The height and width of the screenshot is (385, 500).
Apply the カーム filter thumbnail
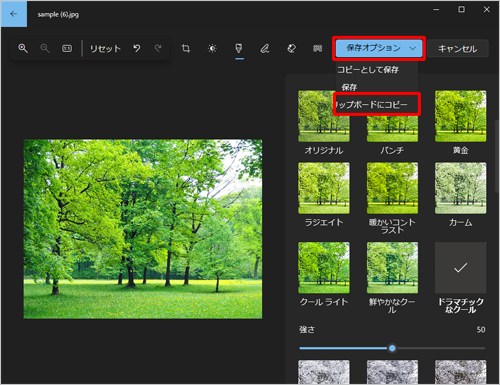pos(460,188)
